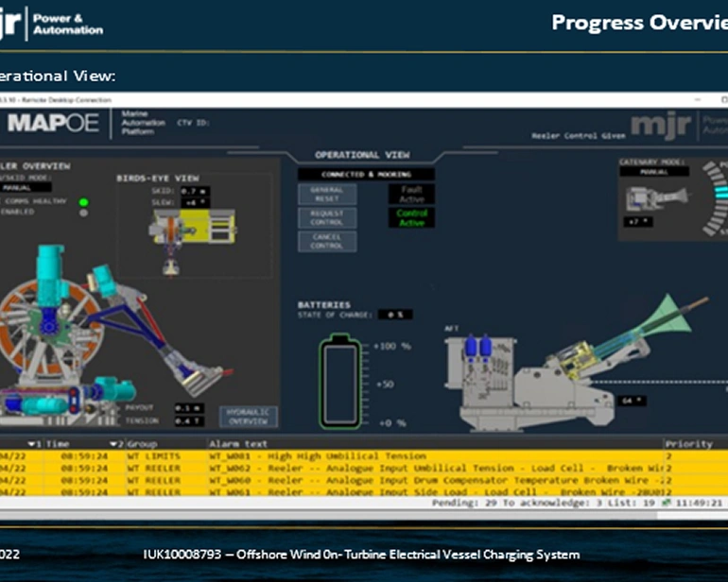Screen dimensions: 728x582
Task: Click the CTV ID label
Action: tap(193, 123)
